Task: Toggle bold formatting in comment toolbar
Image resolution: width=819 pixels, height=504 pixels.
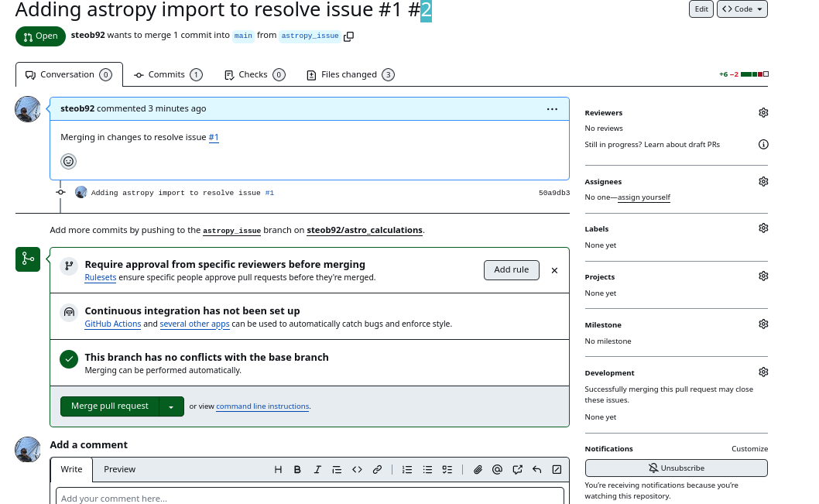Action: [297, 469]
